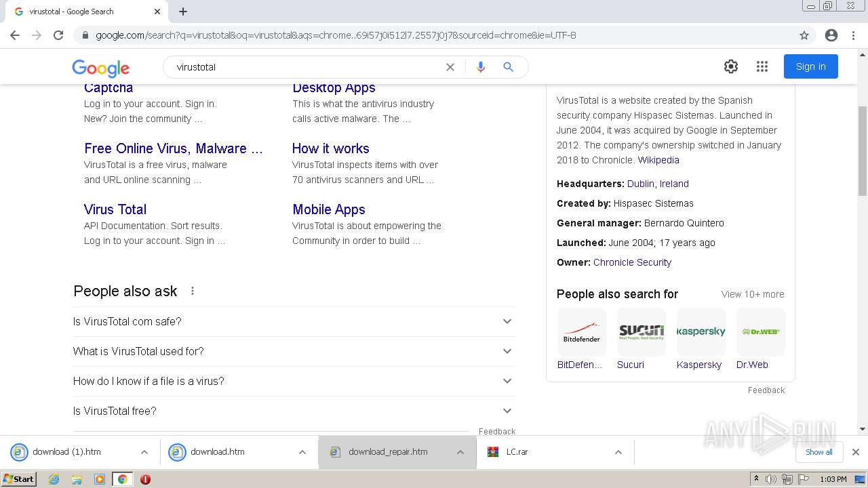Click taskbar clock showing 1:03 PM
This screenshot has width=868, height=488.
[833, 479]
